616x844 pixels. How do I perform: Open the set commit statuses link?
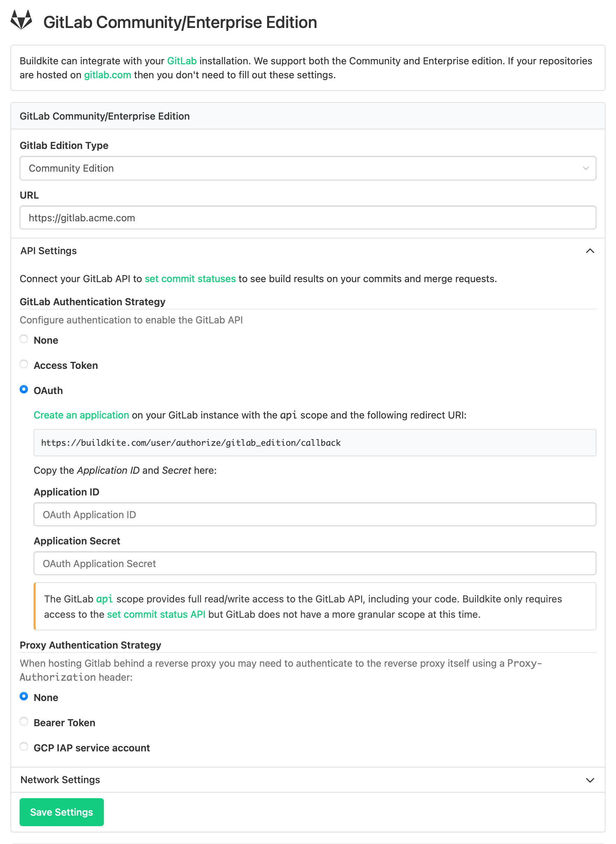190,279
